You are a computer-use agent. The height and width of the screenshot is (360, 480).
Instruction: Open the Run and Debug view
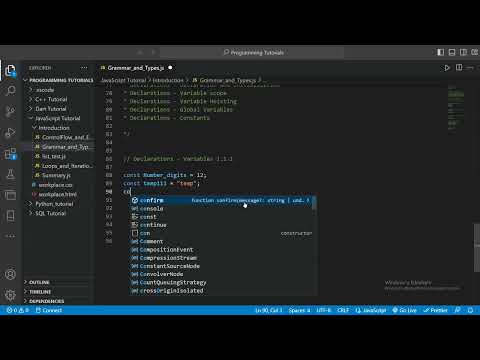pyautogui.click(x=10, y=132)
